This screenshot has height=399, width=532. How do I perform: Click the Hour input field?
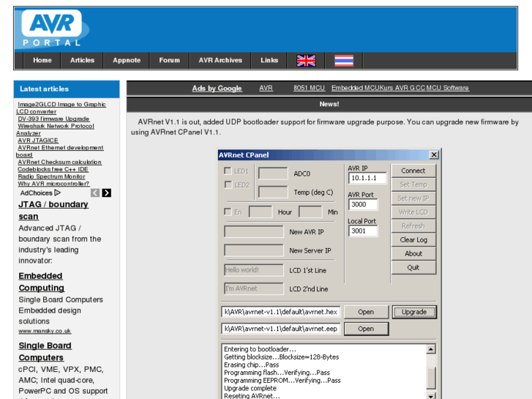coord(261,212)
